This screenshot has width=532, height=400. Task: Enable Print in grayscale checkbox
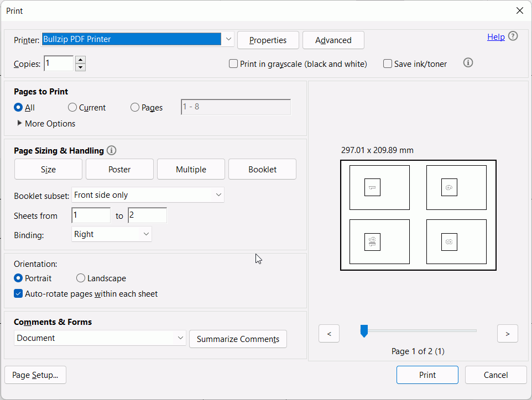click(233, 64)
